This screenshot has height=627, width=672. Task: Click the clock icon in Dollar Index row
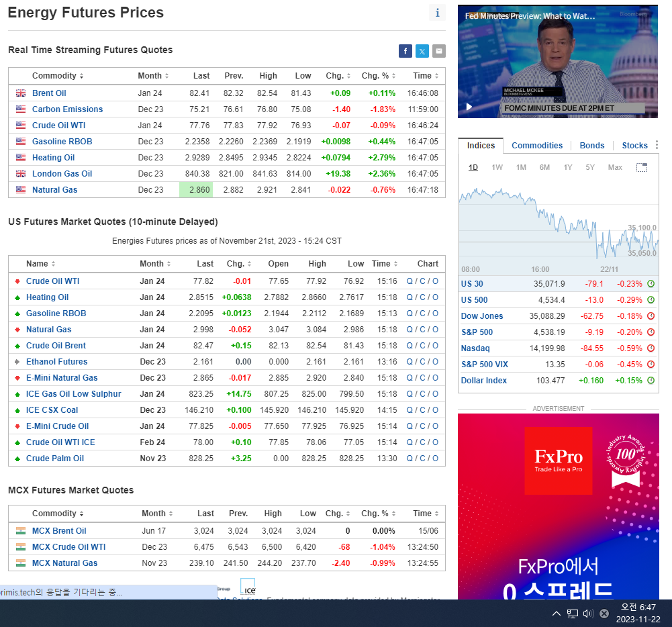coord(651,380)
